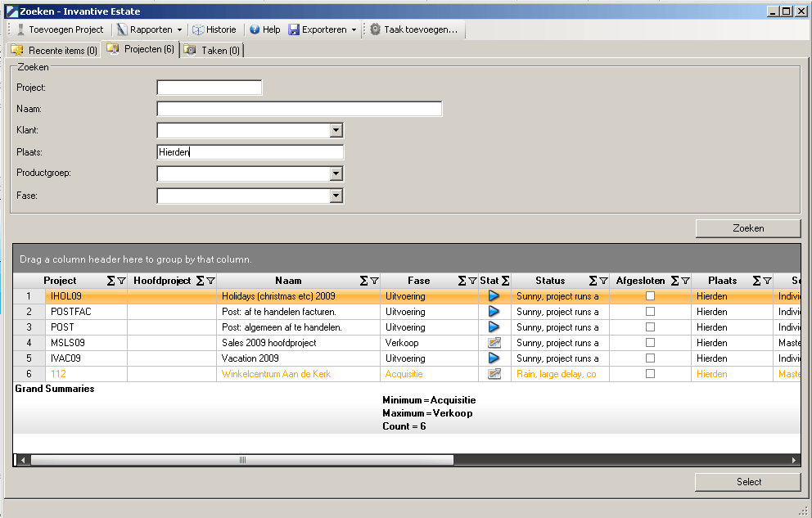This screenshot has height=518, width=812.
Task: Switch to the Projecten (6) tab
Action: click(140, 49)
